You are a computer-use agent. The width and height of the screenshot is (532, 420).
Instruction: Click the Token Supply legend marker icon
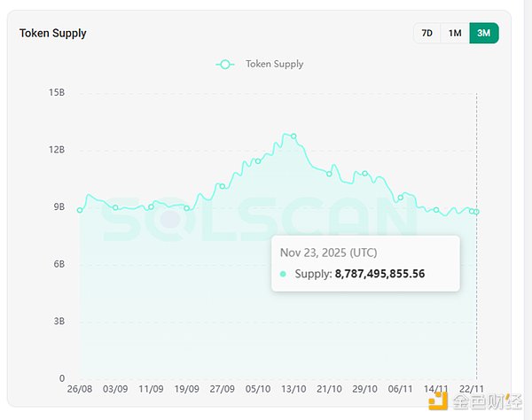pyautogui.click(x=225, y=64)
